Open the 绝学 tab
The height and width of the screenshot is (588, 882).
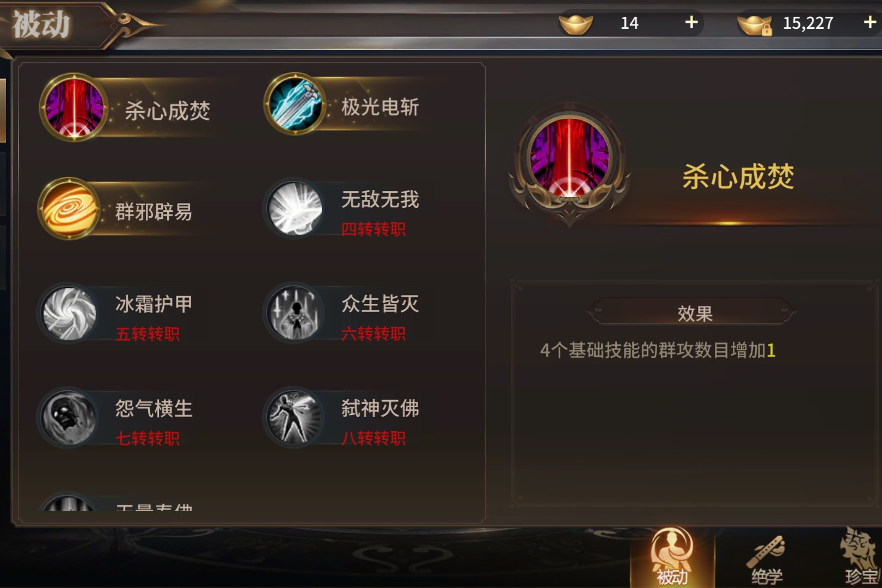click(767, 559)
